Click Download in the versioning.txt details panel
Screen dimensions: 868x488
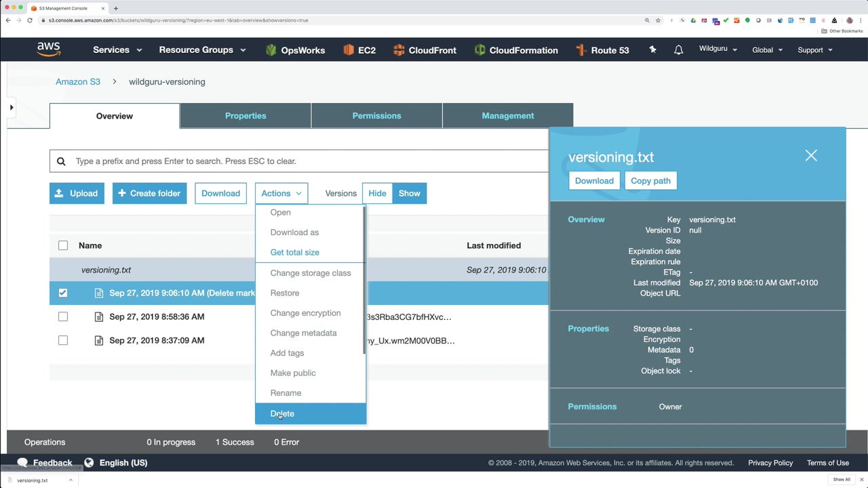point(594,181)
